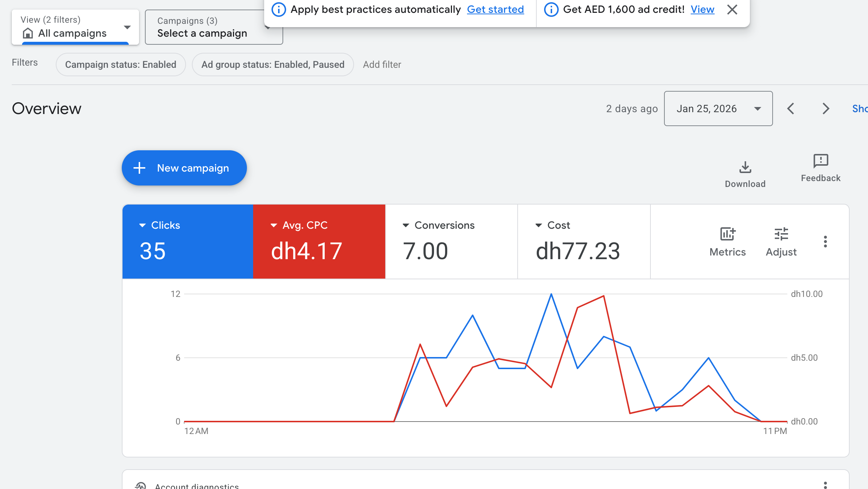Click the Adjust chart settings icon
This screenshot has height=489, width=868.
(x=781, y=234)
